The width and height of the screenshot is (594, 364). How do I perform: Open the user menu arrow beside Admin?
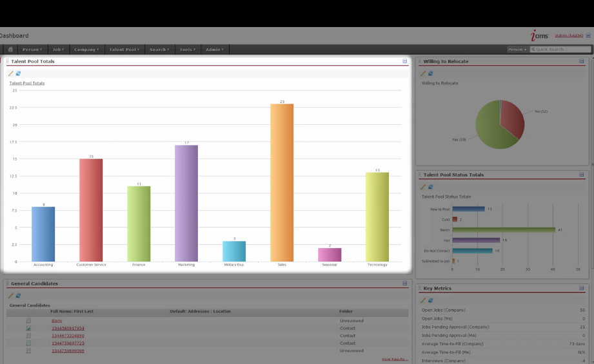click(x=588, y=35)
